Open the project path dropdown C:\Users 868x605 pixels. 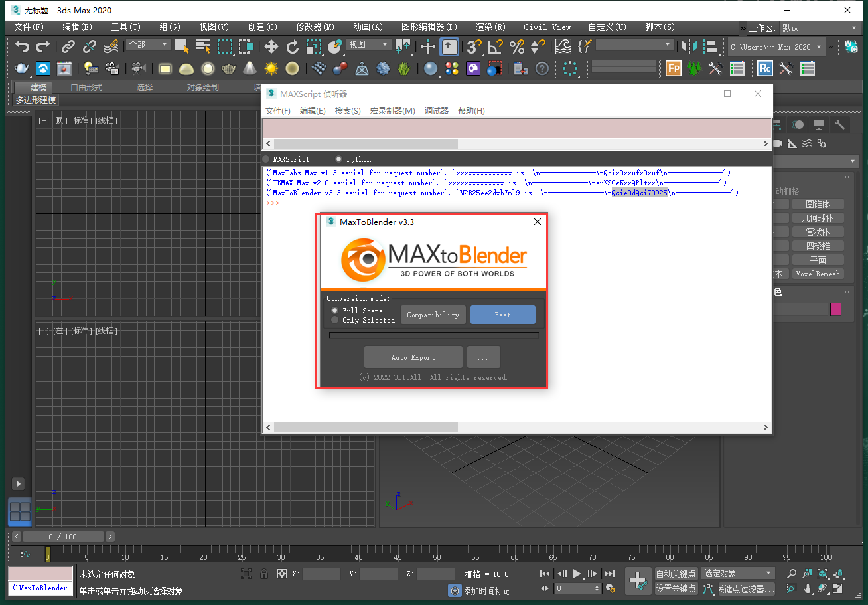click(776, 47)
